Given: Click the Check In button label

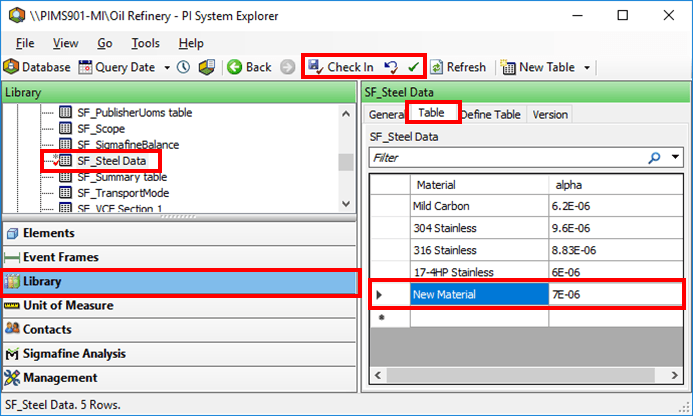Looking at the screenshot, I should click(x=350, y=67).
